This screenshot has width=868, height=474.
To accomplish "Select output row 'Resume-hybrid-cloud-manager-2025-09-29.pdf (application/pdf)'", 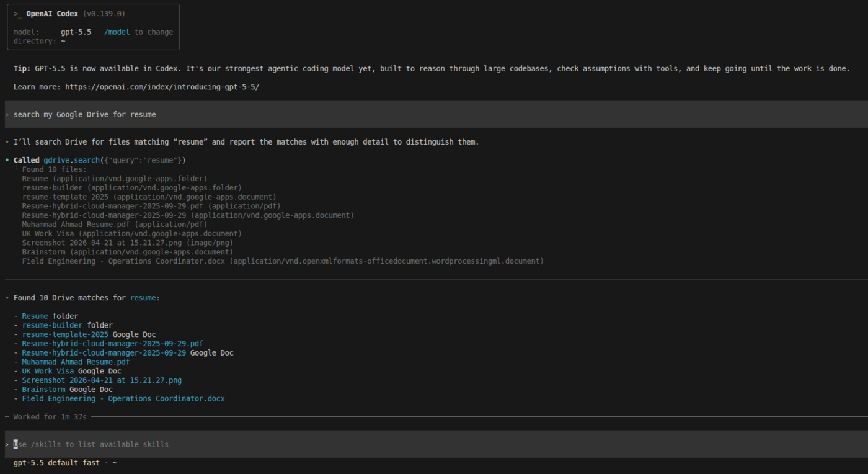I will 151,206.
